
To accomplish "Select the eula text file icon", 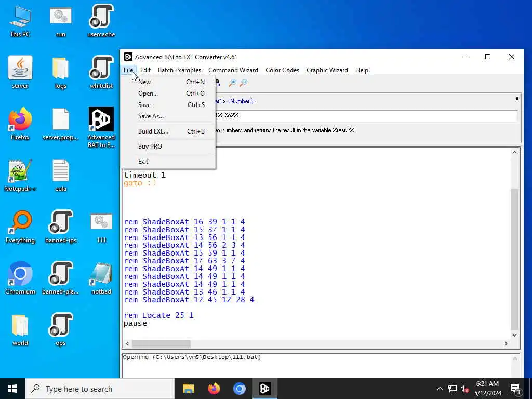I will (61, 176).
